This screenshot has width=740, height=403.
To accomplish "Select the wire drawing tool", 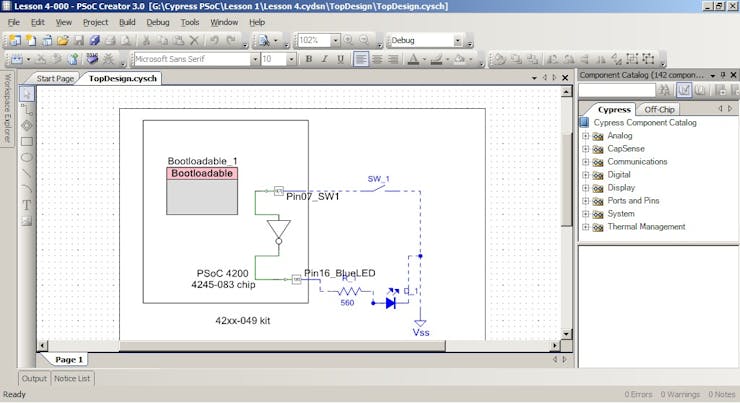I will click(x=27, y=109).
